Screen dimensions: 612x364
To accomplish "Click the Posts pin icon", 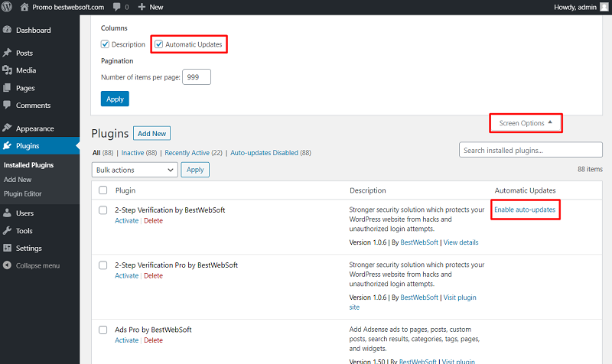I will tap(7, 53).
